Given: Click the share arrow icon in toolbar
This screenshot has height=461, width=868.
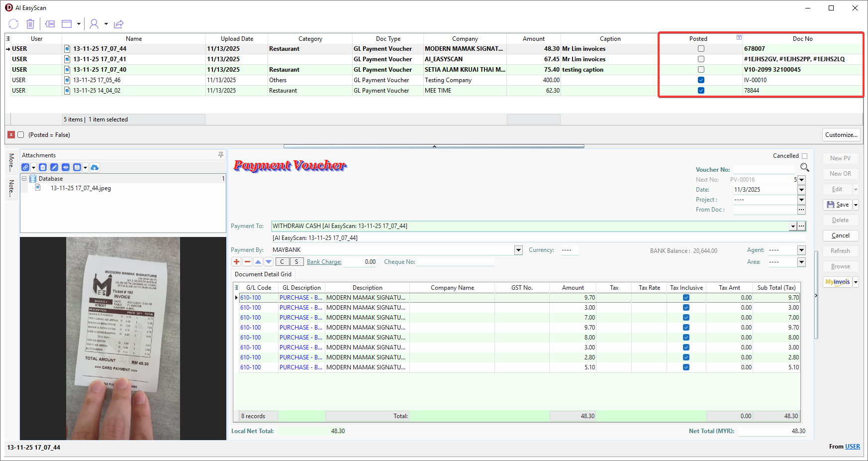Looking at the screenshot, I should [118, 24].
